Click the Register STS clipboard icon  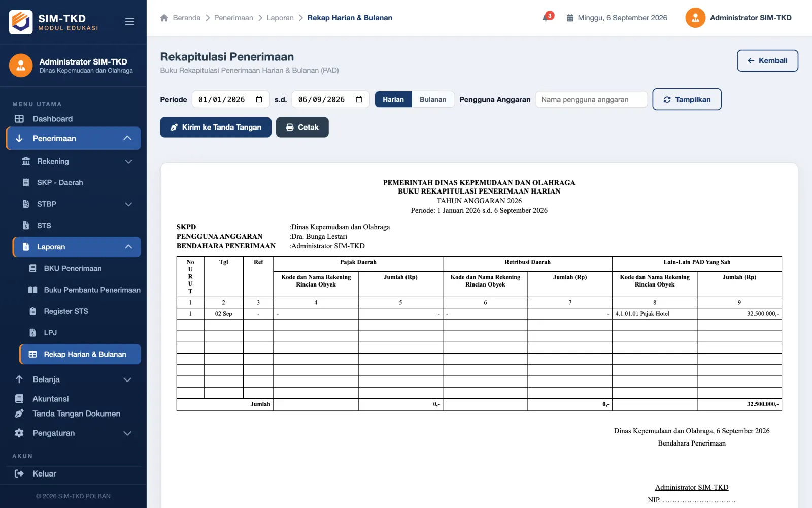32,311
